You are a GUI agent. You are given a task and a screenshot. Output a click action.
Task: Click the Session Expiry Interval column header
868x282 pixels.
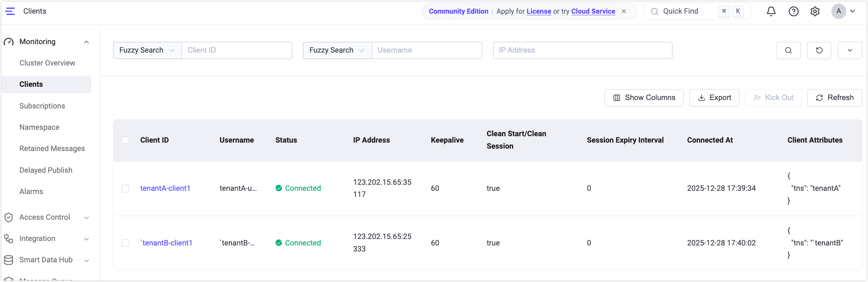pyautogui.click(x=625, y=140)
